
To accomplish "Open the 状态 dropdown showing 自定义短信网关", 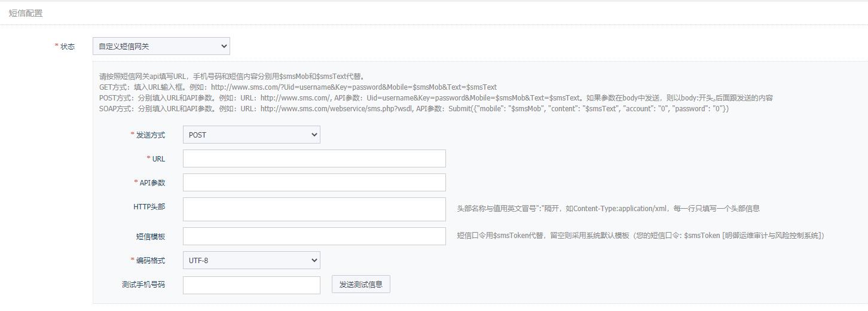I will tap(161, 46).
